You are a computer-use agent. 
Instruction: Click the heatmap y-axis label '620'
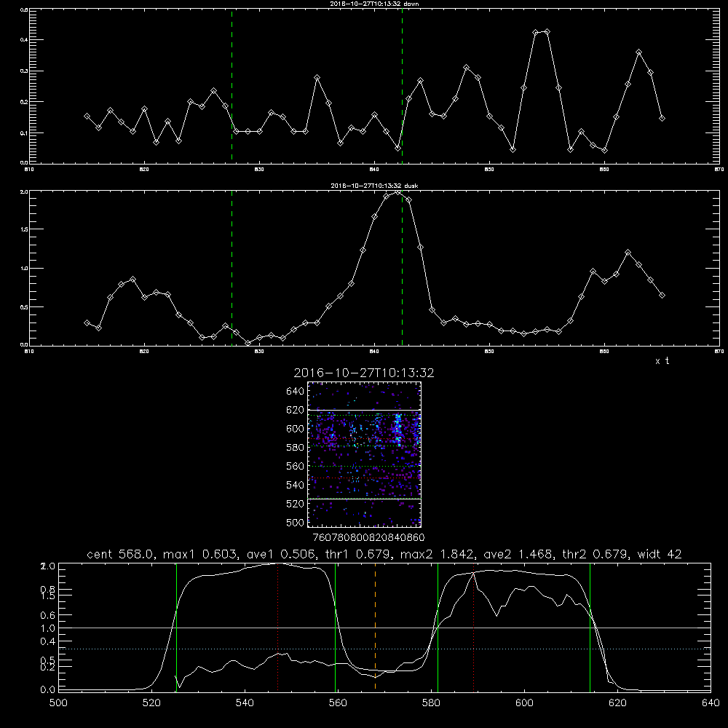296,410
